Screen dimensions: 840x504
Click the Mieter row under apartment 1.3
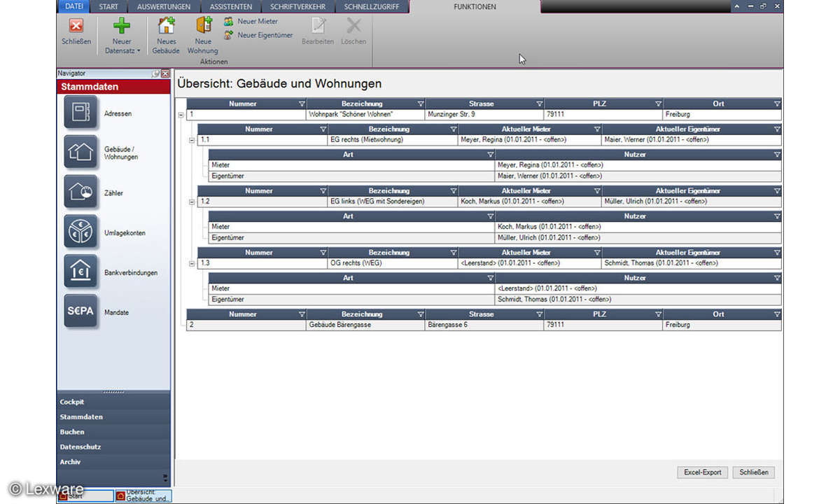coord(496,288)
